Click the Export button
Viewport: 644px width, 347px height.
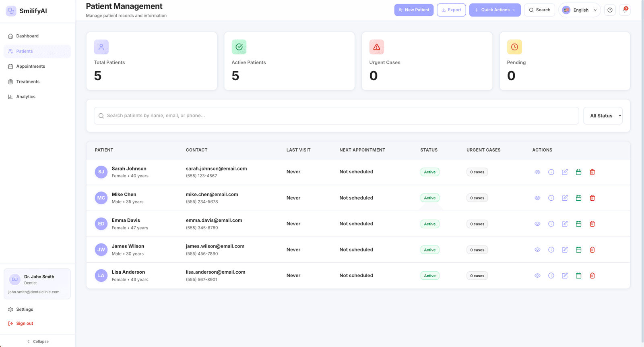coord(451,10)
